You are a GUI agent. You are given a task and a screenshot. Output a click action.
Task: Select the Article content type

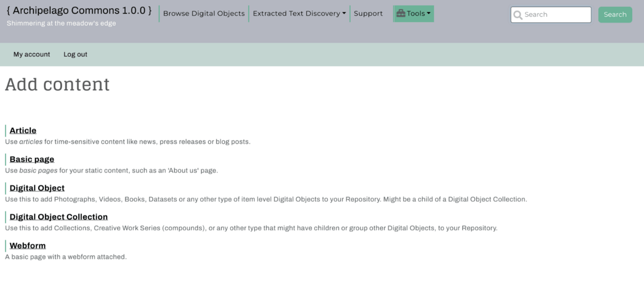[23, 130]
